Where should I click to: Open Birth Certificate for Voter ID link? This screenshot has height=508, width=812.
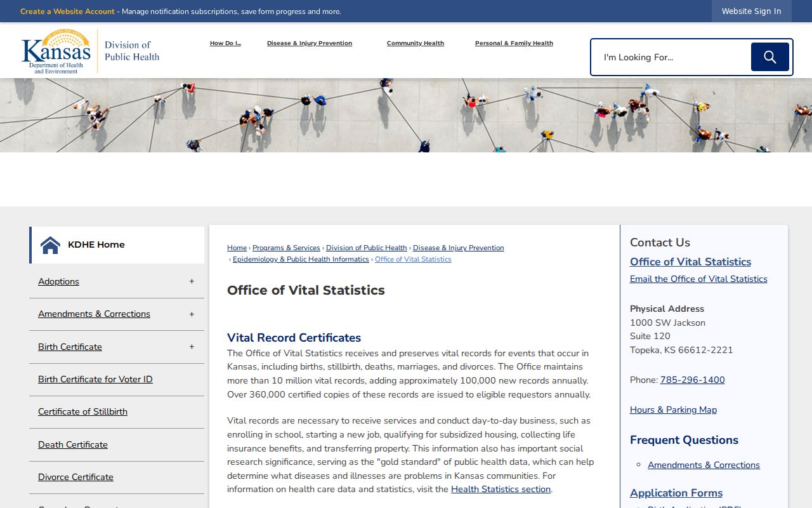pyautogui.click(x=95, y=379)
